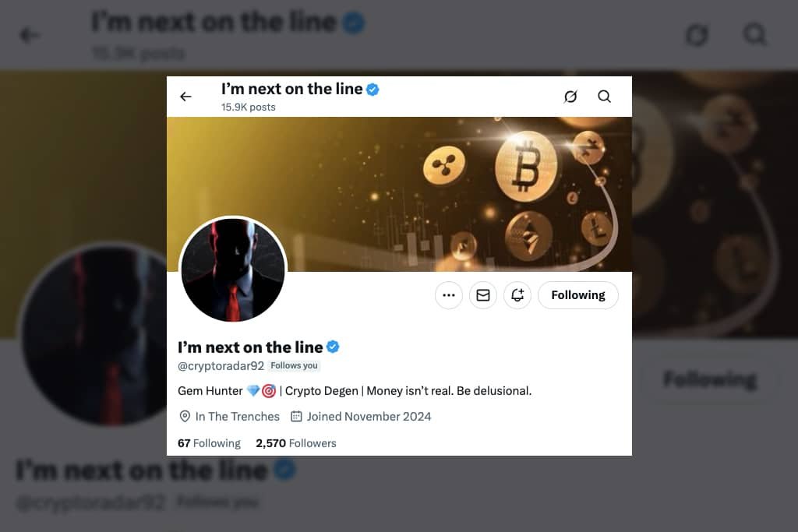
Task: Open the three-dot more options menu
Action: point(448,295)
